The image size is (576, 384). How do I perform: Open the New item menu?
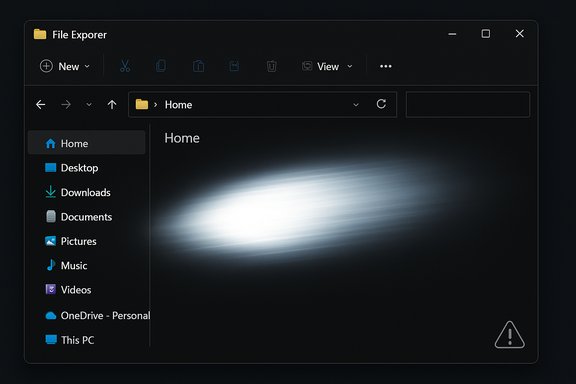(x=65, y=67)
